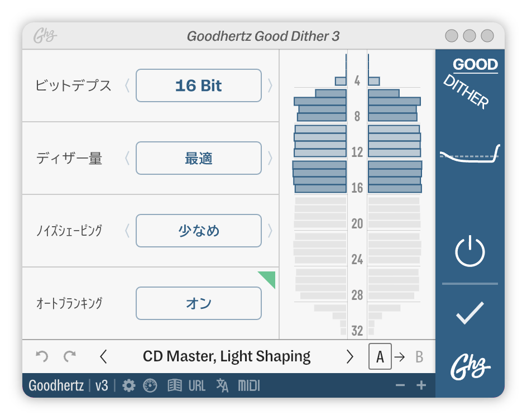Click the ディザー量 label
This screenshot has width=527, height=420.
69,158
